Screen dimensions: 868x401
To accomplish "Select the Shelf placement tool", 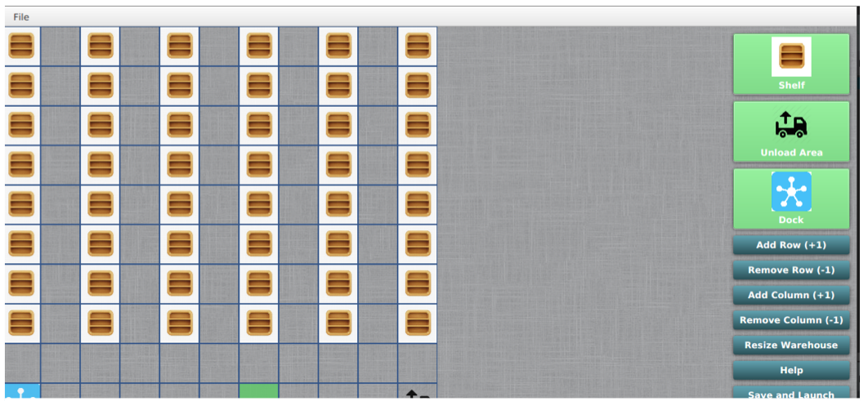I will (x=791, y=65).
